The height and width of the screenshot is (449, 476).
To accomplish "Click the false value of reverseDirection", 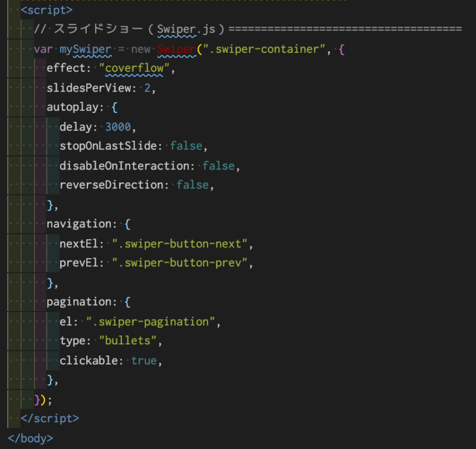I will pos(193,185).
